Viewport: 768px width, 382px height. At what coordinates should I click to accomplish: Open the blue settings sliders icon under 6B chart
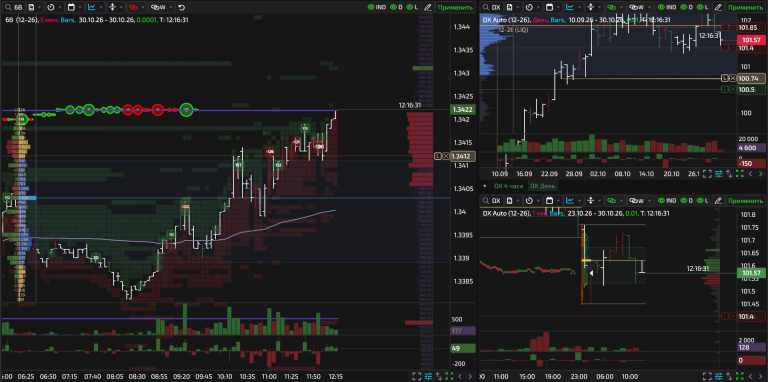pos(429,376)
